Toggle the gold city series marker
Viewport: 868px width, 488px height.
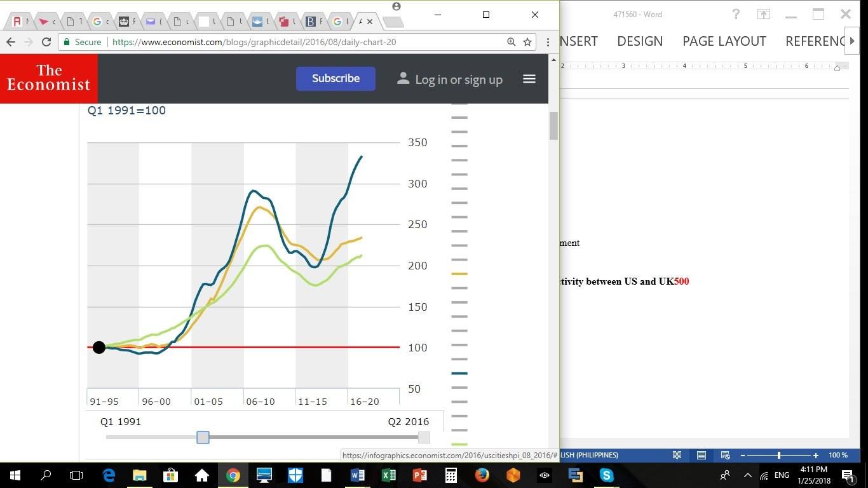click(459, 274)
